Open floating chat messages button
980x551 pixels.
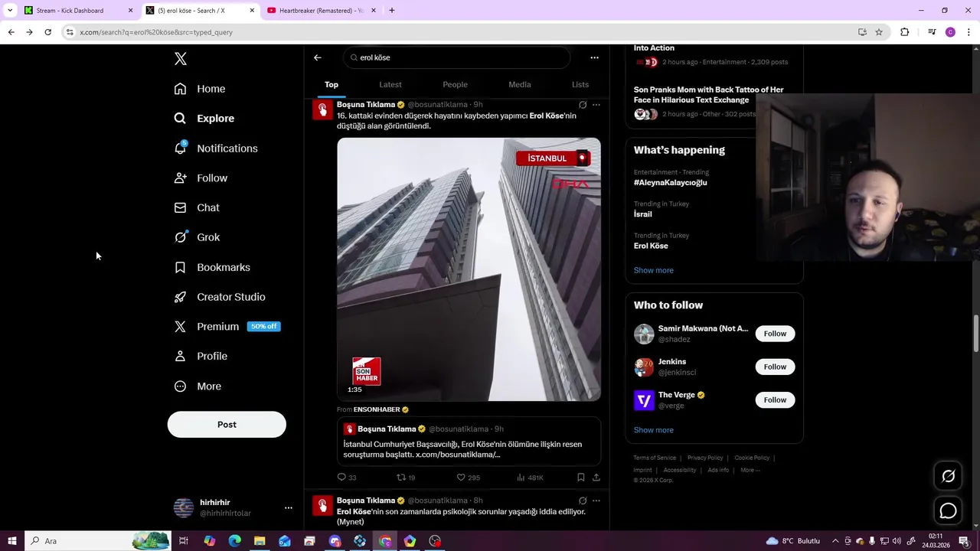[x=948, y=510]
